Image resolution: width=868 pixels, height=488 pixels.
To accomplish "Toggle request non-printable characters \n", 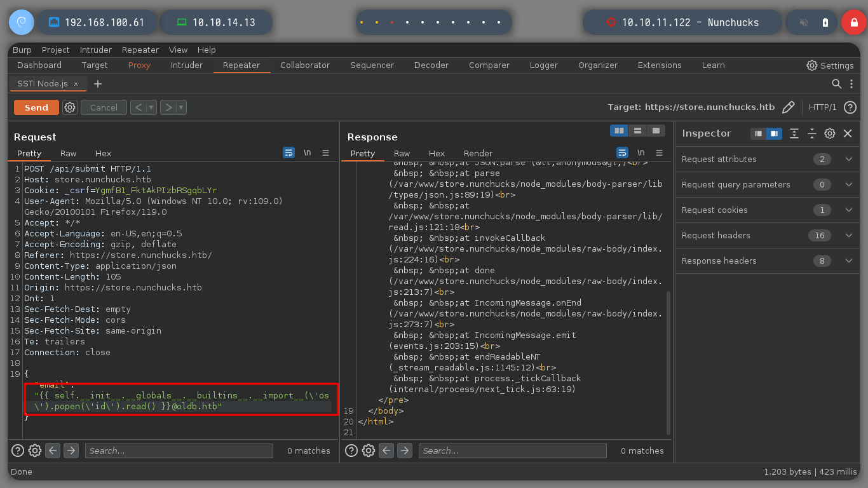I will pos(308,152).
